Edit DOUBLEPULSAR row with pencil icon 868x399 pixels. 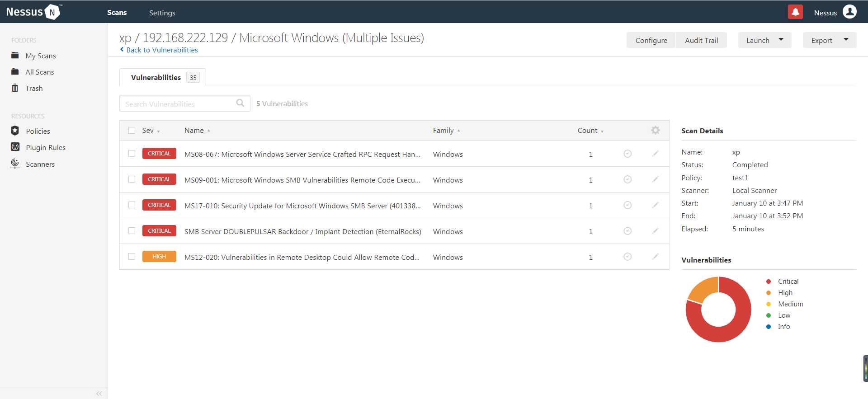[656, 230]
